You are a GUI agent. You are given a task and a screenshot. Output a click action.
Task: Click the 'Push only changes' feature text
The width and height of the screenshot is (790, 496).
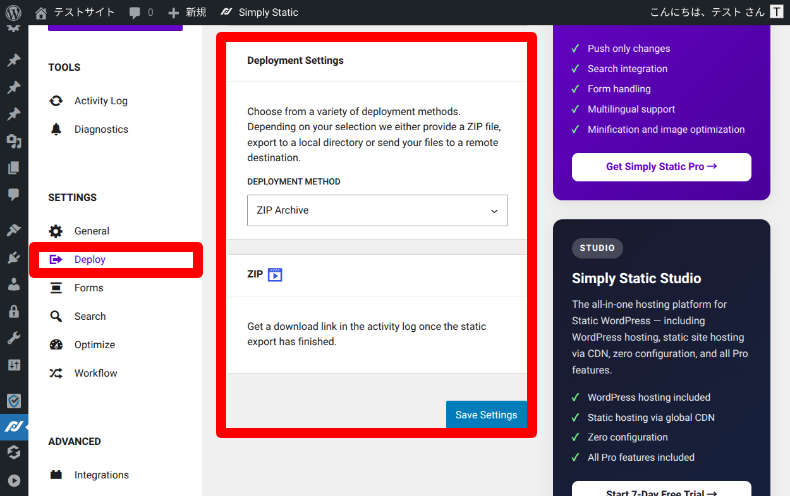629,48
